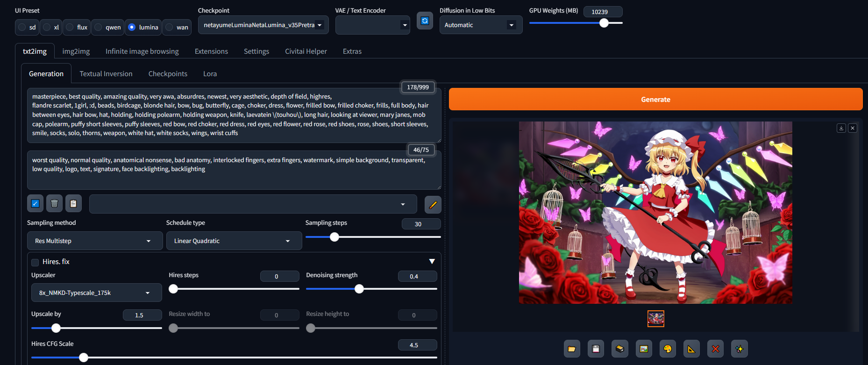Click the clipboard apply-styles icon
The width and height of the screenshot is (868, 365).
(73, 203)
